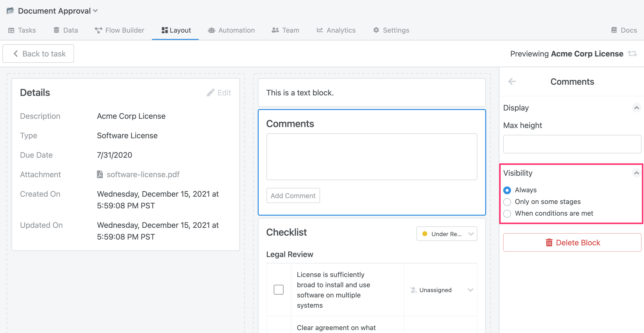Screen dimensions: 644x333
Task: Click the back arrow in Comments panel
Action: 512,82
